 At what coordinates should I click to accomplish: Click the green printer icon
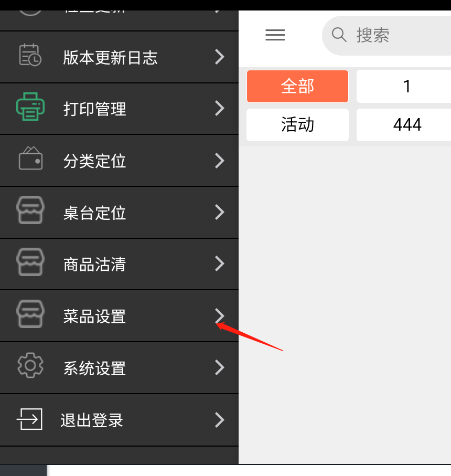coord(30,107)
